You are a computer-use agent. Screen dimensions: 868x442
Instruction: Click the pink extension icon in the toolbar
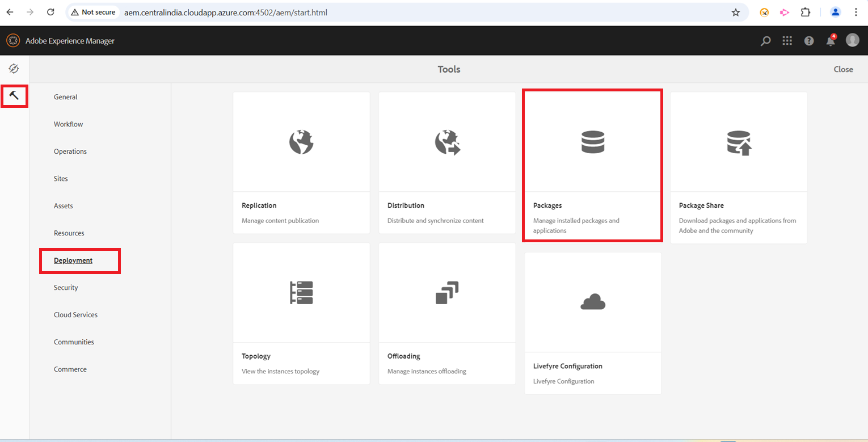[785, 12]
